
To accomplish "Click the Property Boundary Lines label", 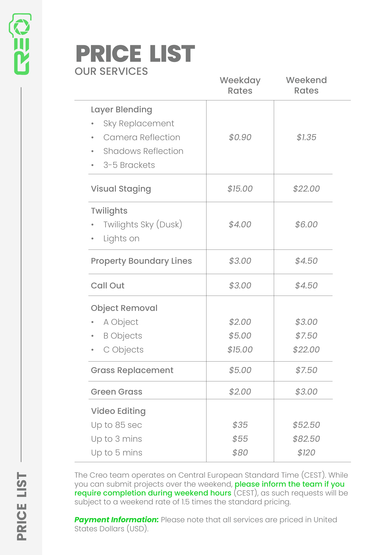I will tap(141, 261).
